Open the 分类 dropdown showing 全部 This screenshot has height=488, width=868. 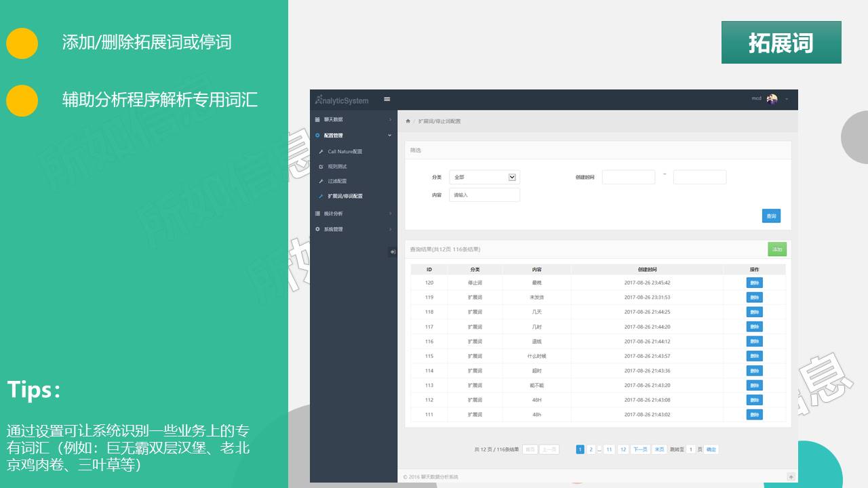tap(484, 178)
